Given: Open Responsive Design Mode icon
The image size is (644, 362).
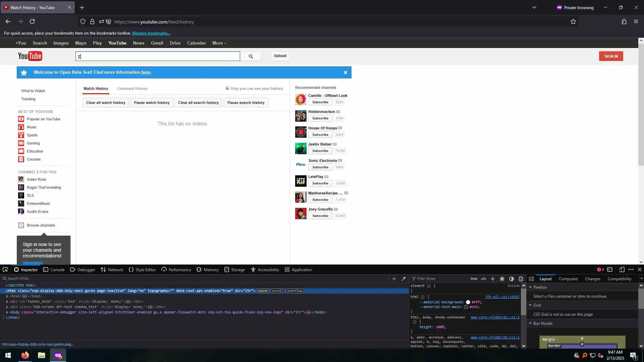Looking at the screenshot, I should point(622,269).
